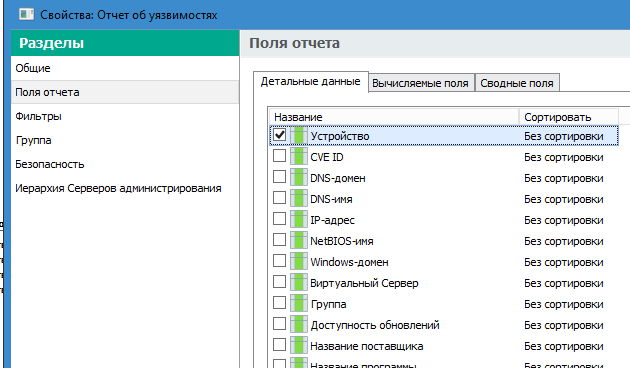Uncheck the Устройство field checkbox
The width and height of the screenshot is (630, 368).
click(279, 135)
